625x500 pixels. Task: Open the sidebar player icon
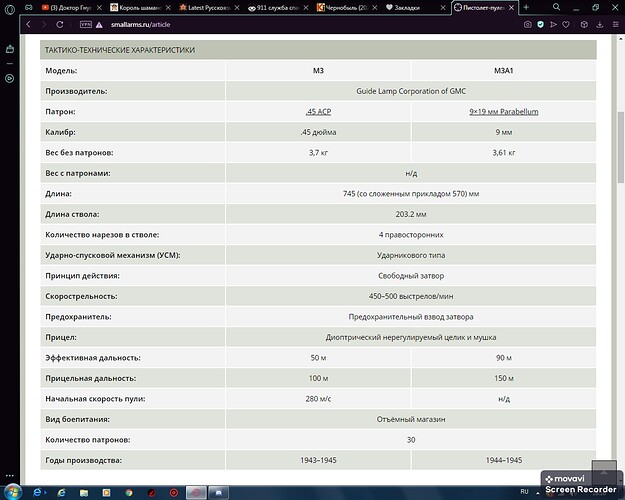(10, 79)
